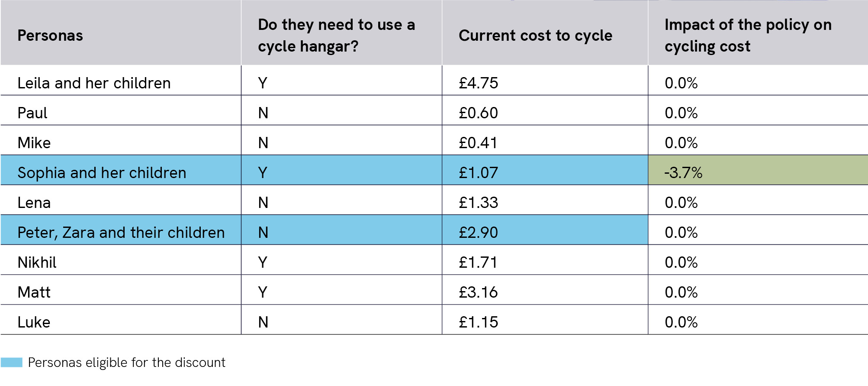Image resolution: width=868 pixels, height=386 pixels.
Task: Select the 'Nikhil' persona cell
Action: pos(37,262)
